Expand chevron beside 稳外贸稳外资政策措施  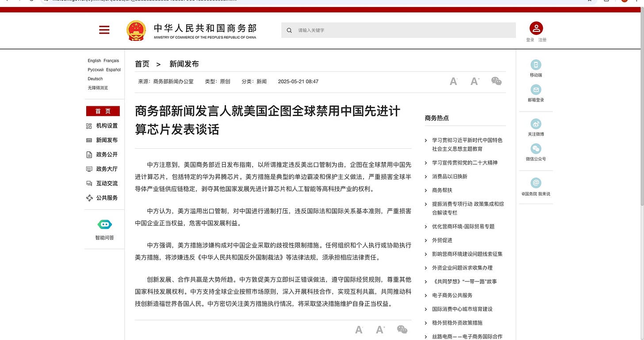tap(426, 323)
